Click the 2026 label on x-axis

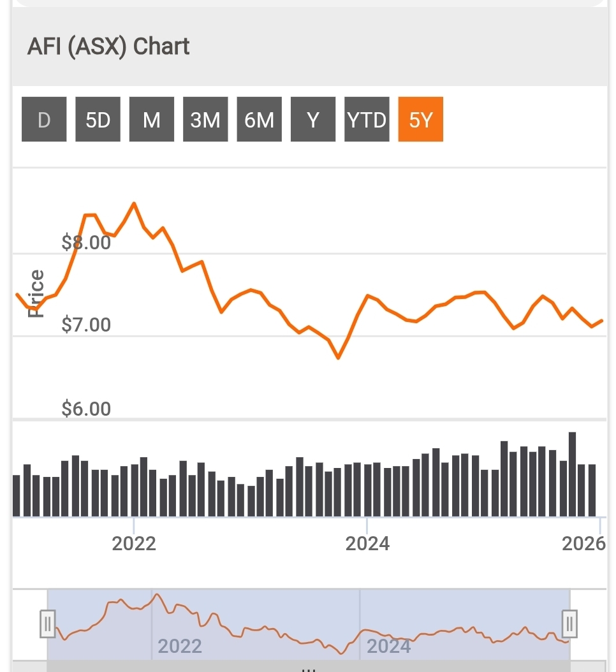click(583, 543)
